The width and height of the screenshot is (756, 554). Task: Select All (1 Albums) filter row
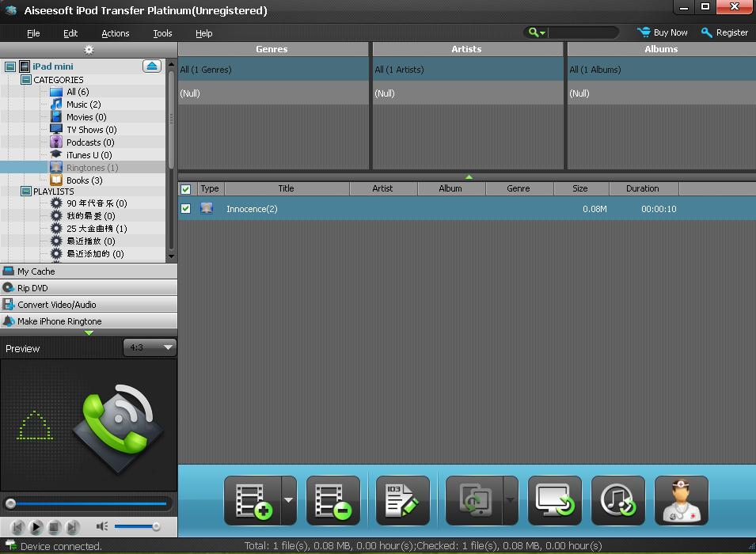(x=662, y=70)
